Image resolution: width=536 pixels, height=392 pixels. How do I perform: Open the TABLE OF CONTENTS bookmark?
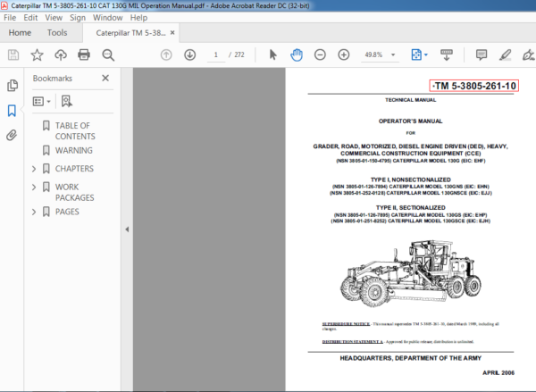[x=75, y=131]
